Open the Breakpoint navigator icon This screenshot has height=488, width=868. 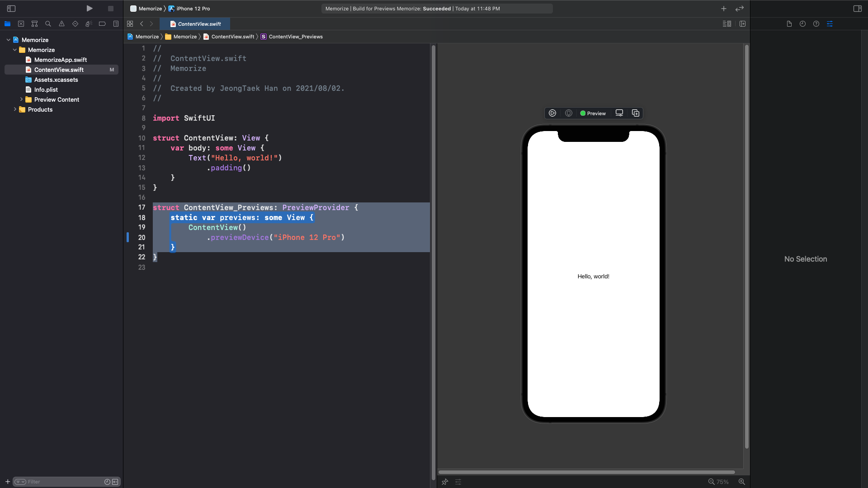(x=102, y=24)
